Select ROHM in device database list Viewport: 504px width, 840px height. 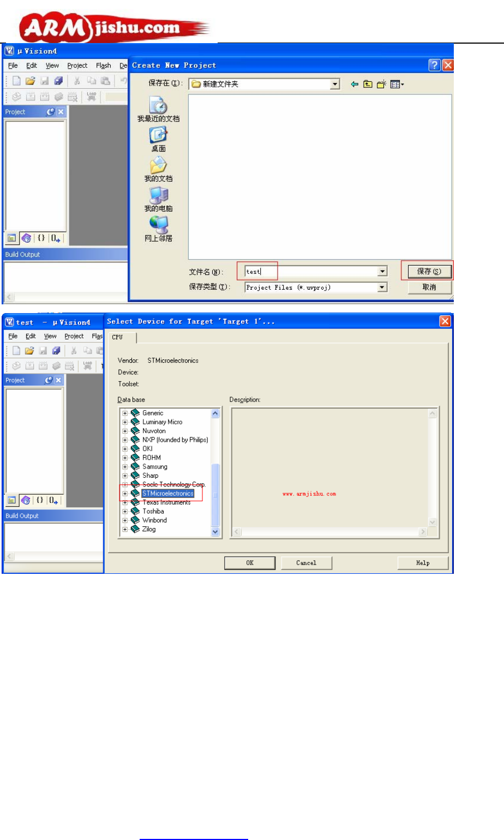click(x=152, y=458)
